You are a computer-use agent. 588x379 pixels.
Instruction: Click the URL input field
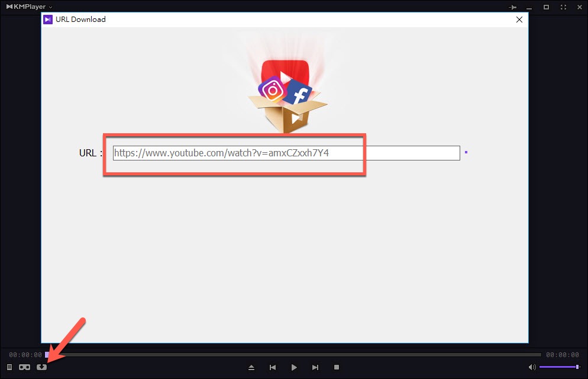[286, 153]
